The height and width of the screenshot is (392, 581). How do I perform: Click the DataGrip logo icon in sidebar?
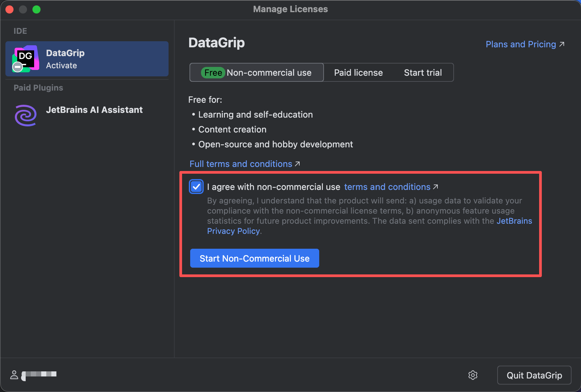pos(25,59)
